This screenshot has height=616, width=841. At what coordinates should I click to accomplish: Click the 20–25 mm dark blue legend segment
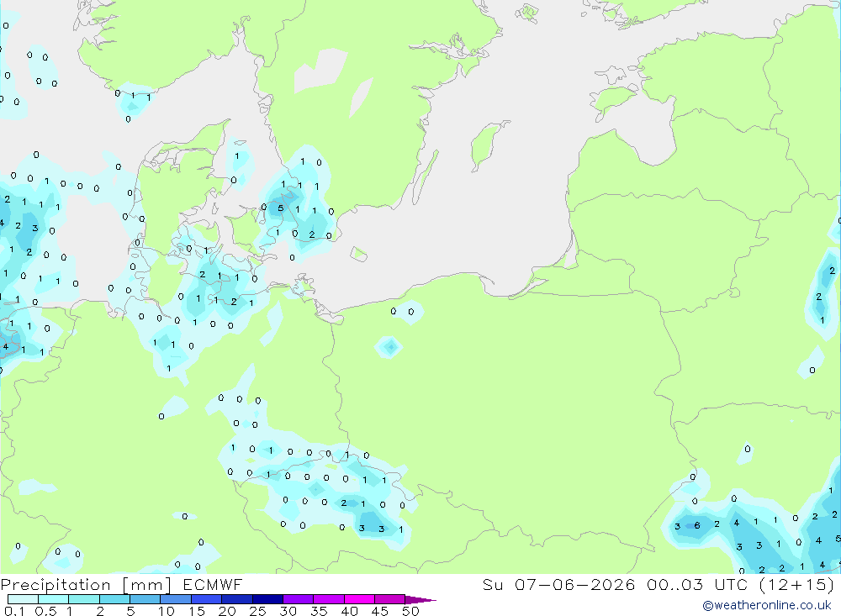[x=237, y=599]
